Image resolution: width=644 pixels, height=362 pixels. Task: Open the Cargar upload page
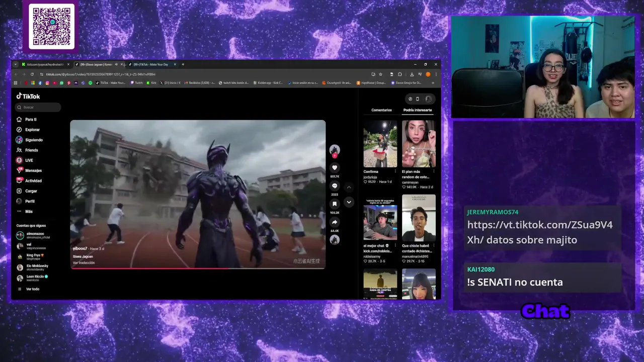(27, 191)
